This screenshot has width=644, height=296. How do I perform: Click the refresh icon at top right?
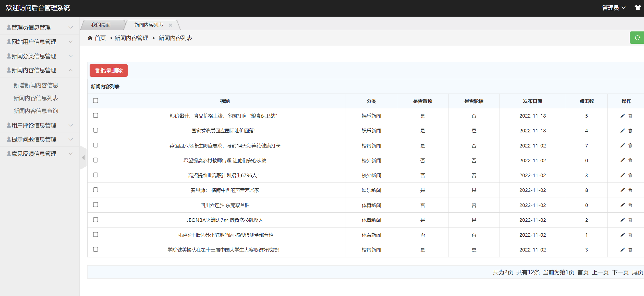coord(637,38)
